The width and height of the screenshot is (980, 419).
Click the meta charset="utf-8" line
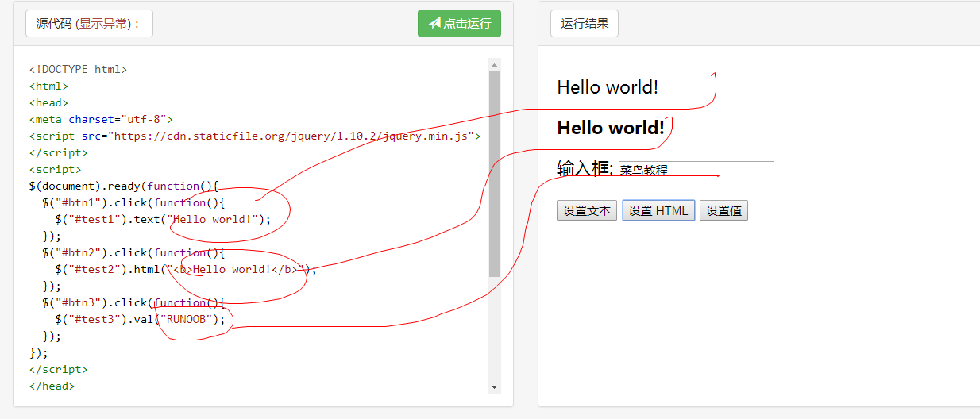pos(101,119)
